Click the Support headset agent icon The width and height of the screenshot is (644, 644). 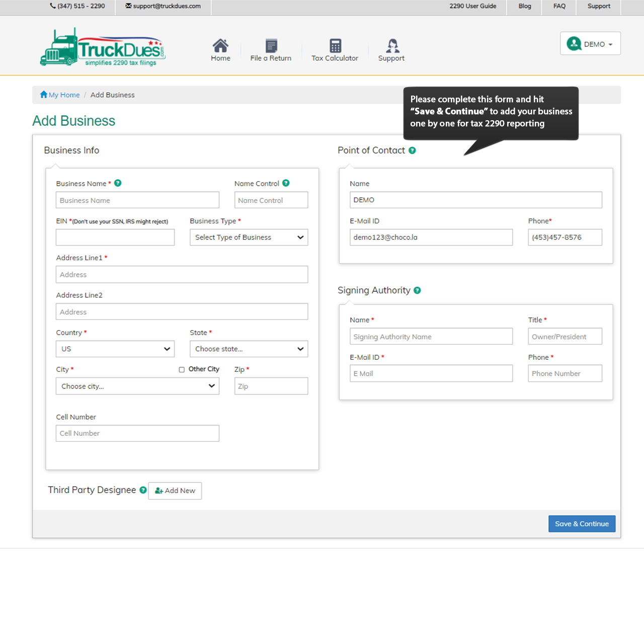tap(392, 45)
